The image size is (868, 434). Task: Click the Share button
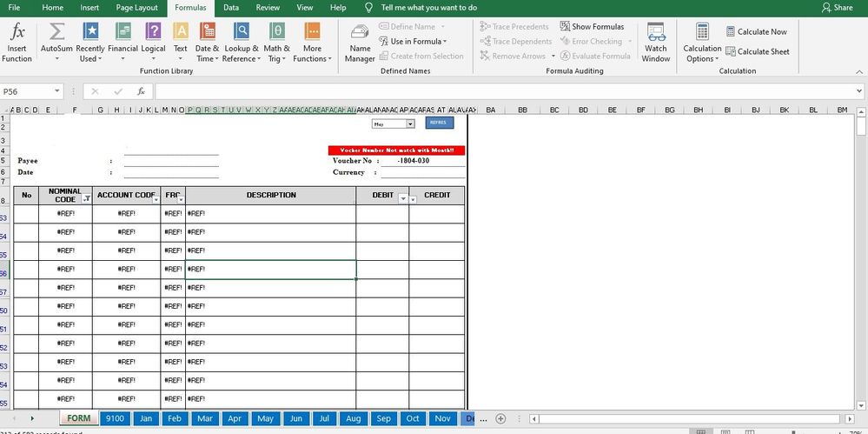(x=838, y=8)
